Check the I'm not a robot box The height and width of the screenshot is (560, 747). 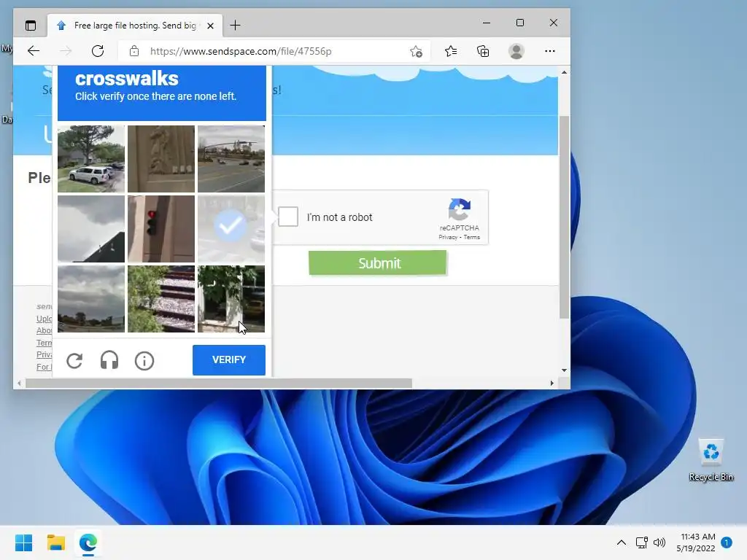click(x=288, y=217)
